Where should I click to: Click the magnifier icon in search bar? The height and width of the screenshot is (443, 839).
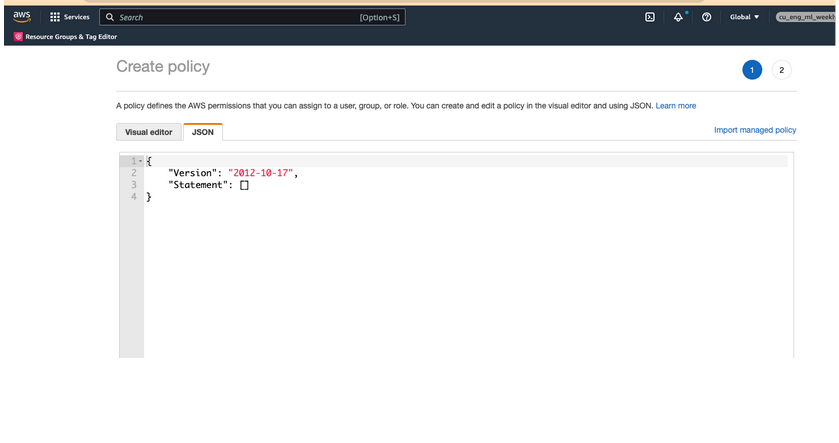(109, 17)
